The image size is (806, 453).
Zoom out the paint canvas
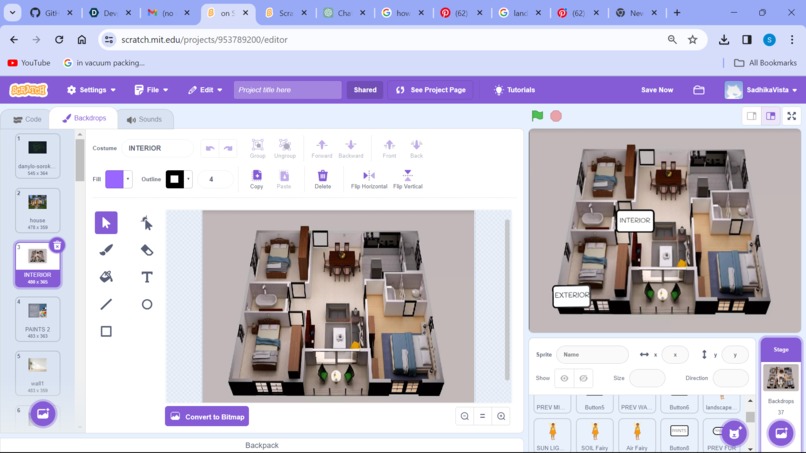465,416
